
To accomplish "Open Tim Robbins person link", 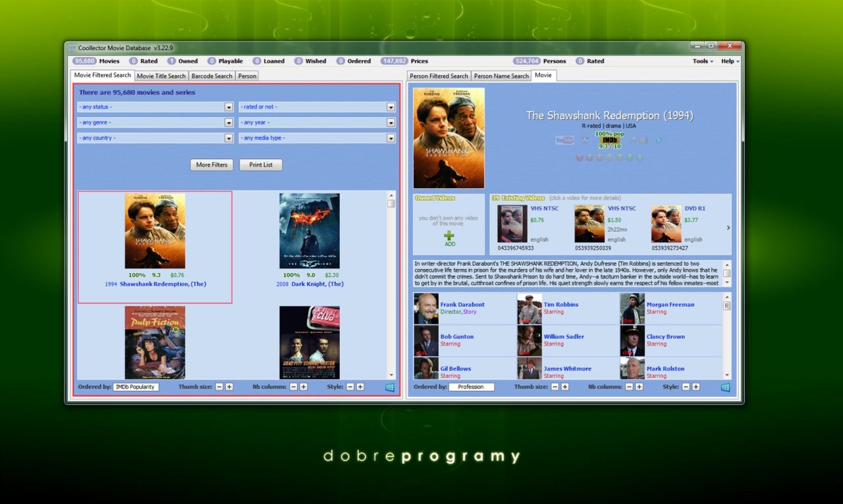I will 561,305.
